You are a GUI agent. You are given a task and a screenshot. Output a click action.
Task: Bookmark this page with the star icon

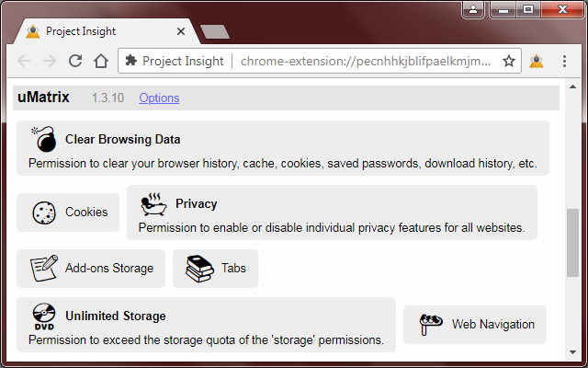(x=509, y=62)
